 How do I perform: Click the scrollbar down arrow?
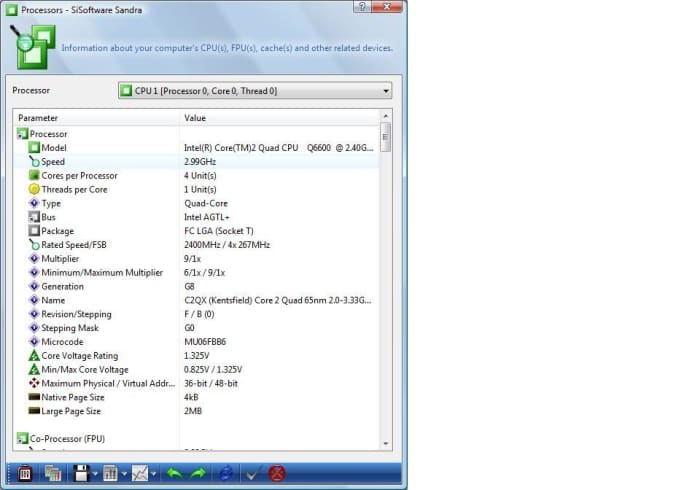point(386,444)
